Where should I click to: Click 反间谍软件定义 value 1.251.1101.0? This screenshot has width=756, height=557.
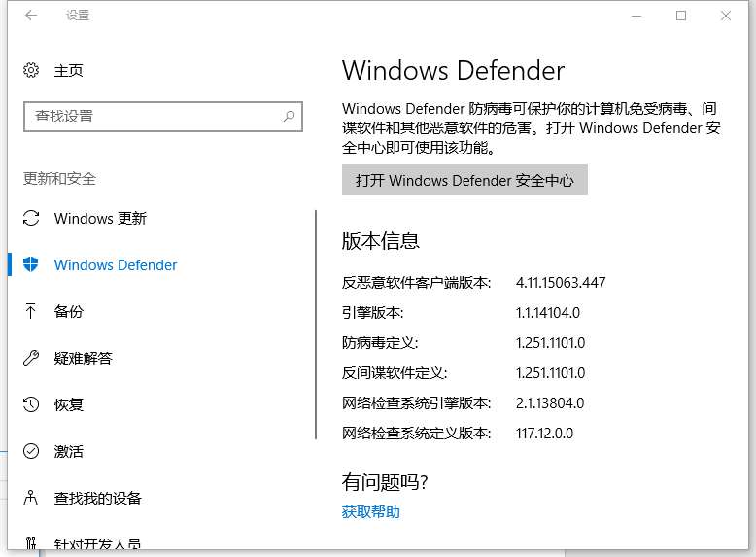coord(550,372)
